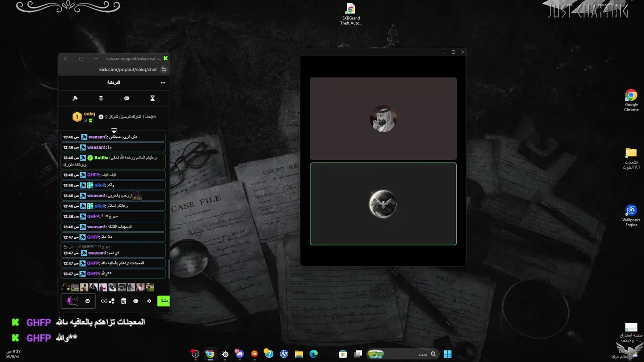Click the taskbar search box
The image size is (644, 362).
point(401,354)
